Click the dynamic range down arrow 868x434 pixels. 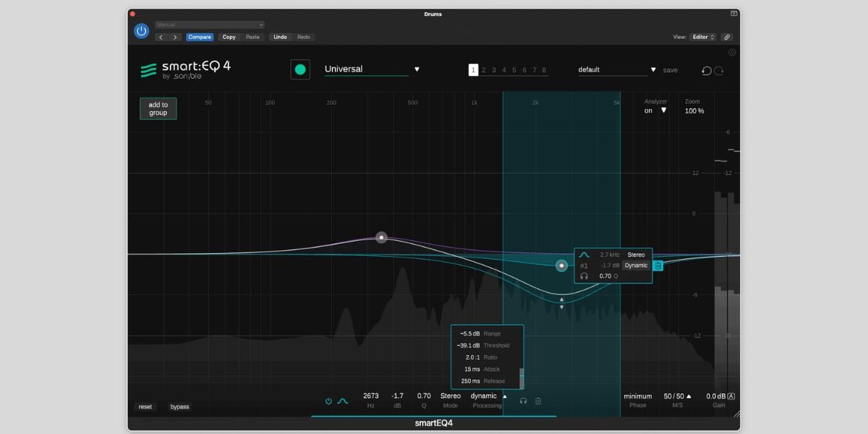click(x=562, y=307)
